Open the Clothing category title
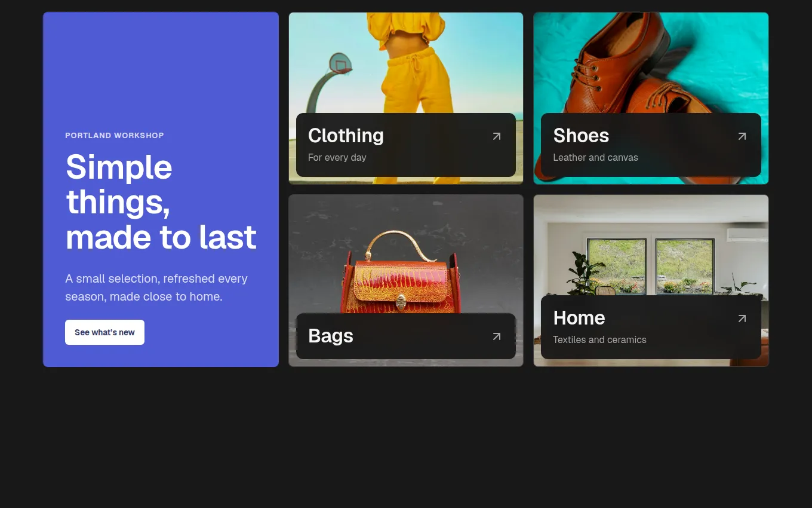 click(x=346, y=136)
